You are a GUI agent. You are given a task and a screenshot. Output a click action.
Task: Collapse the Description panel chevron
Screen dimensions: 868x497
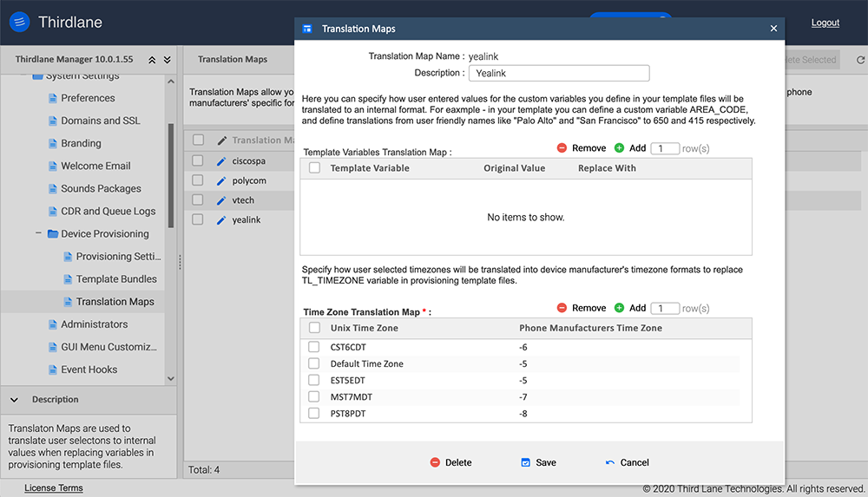(x=15, y=400)
